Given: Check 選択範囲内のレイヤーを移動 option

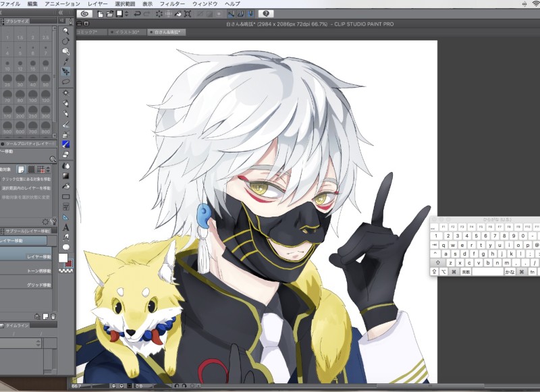Looking at the screenshot, I should click(x=26, y=188).
